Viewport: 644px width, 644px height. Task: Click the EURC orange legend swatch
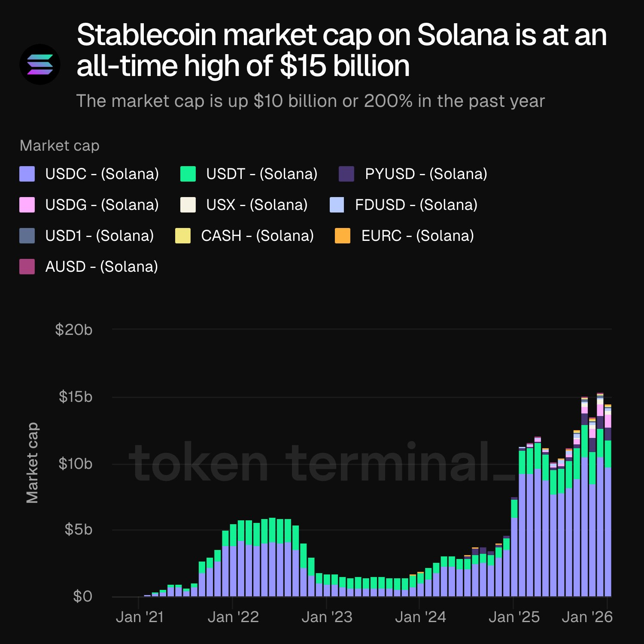tap(343, 236)
